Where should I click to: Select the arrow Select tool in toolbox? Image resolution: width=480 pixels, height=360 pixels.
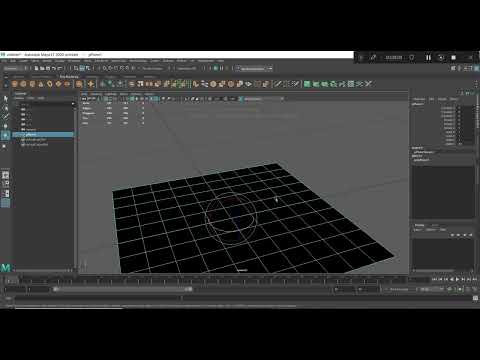tap(5, 99)
